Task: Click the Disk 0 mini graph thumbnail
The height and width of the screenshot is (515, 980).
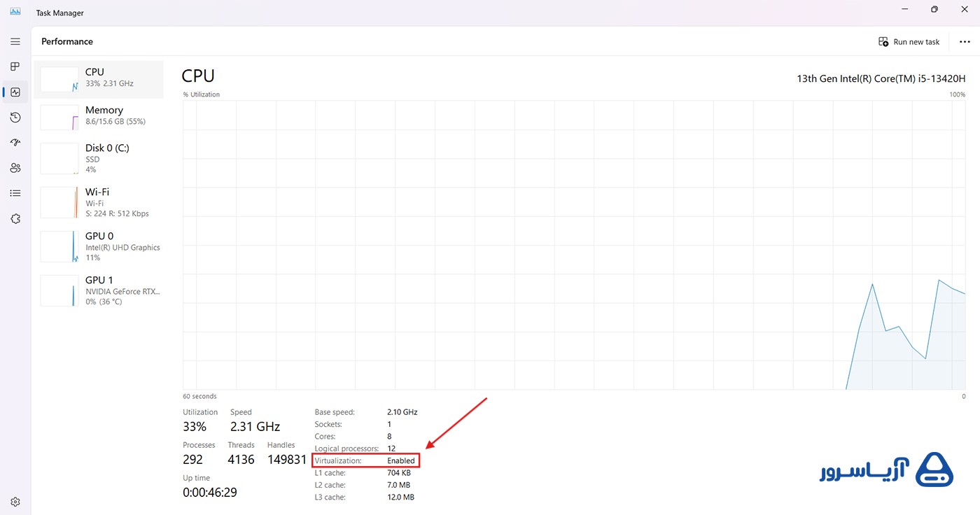Action: point(59,158)
